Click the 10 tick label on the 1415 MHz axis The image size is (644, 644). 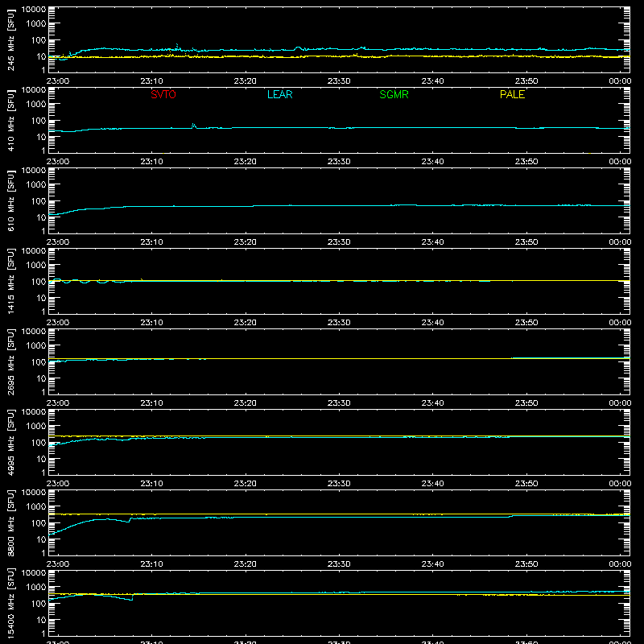[x=41, y=298]
